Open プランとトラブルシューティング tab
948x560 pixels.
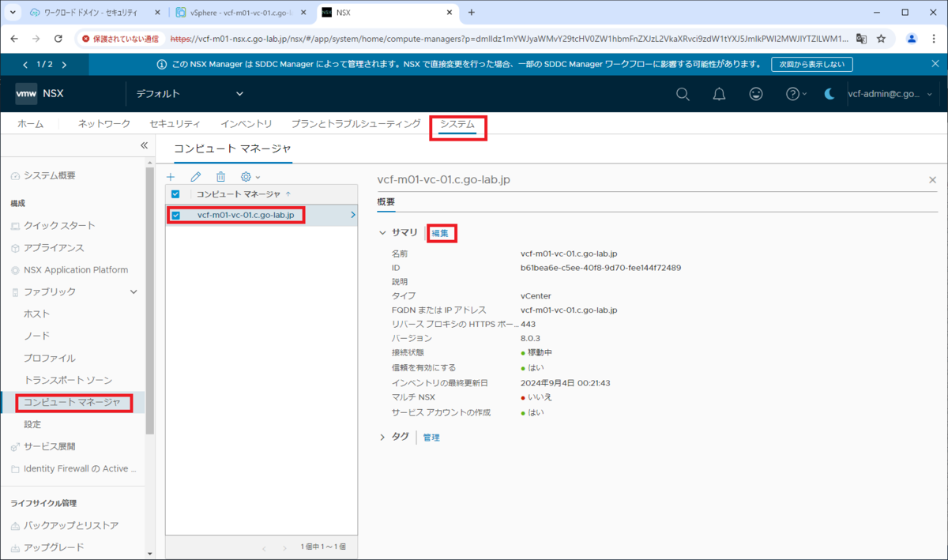[x=355, y=124]
